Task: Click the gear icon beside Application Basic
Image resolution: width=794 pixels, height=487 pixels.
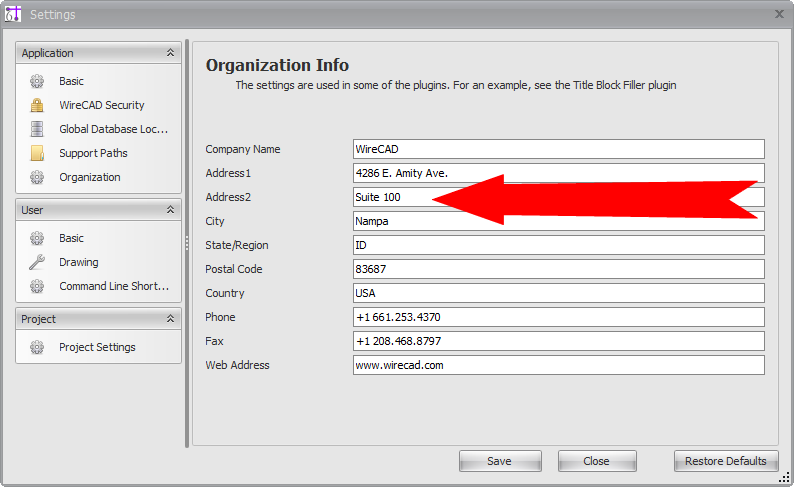Action: (x=37, y=81)
